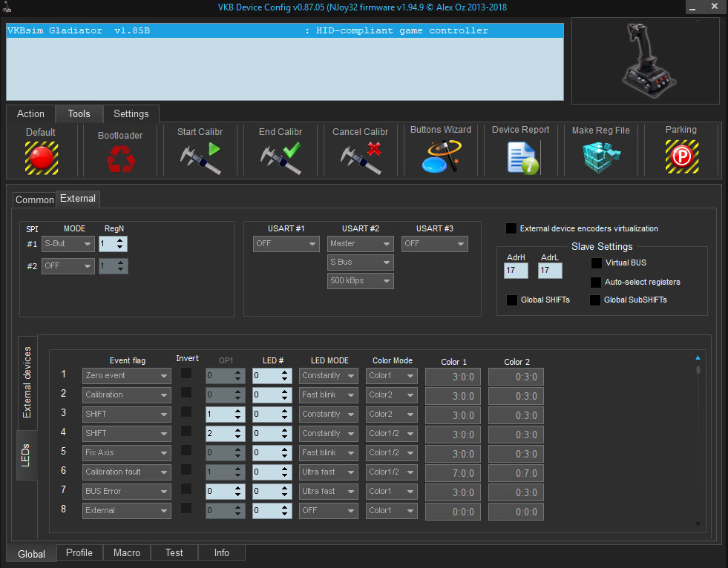Open the Common tab
The image size is (728, 568).
34,199
